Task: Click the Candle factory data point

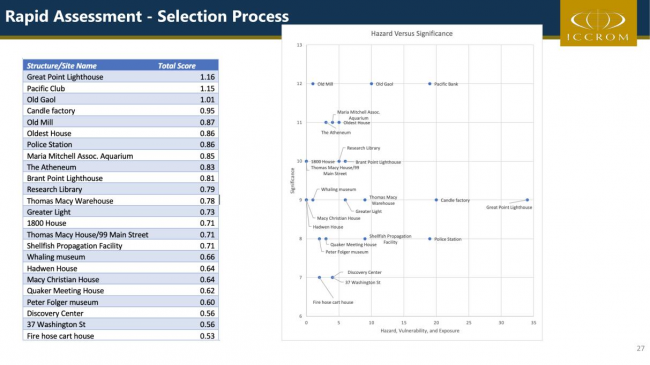Action: pyautogui.click(x=436, y=200)
